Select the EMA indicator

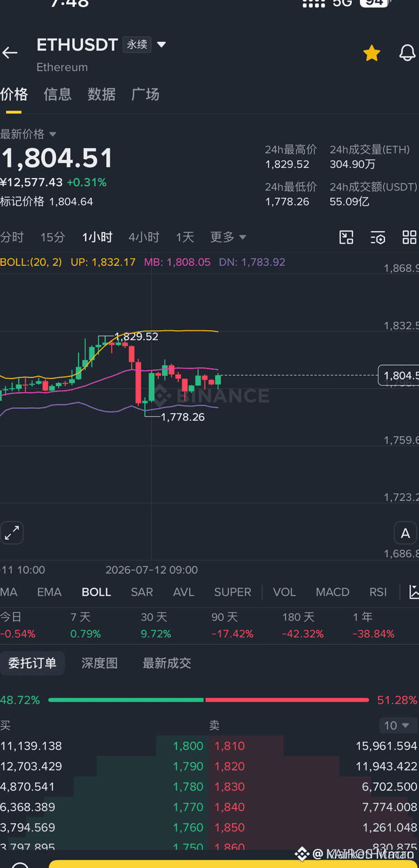tap(49, 592)
